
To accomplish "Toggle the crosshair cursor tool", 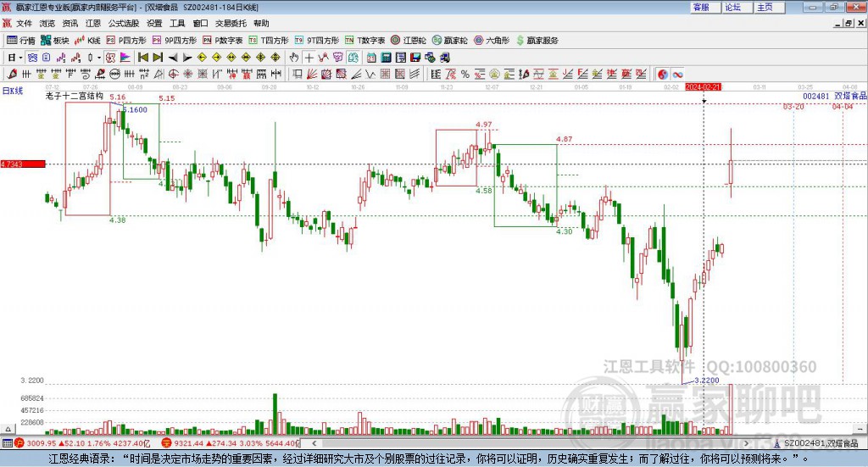I will [309, 58].
